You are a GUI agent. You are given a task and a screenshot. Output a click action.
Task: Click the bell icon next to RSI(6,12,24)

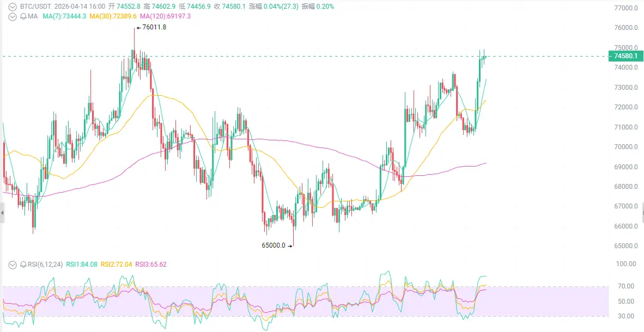point(23,265)
